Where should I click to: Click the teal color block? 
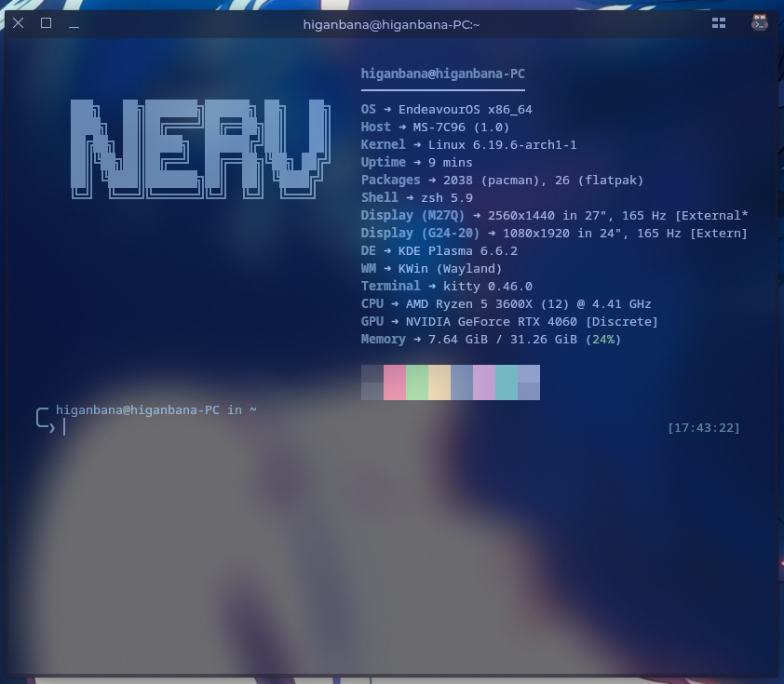click(x=507, y=382)
